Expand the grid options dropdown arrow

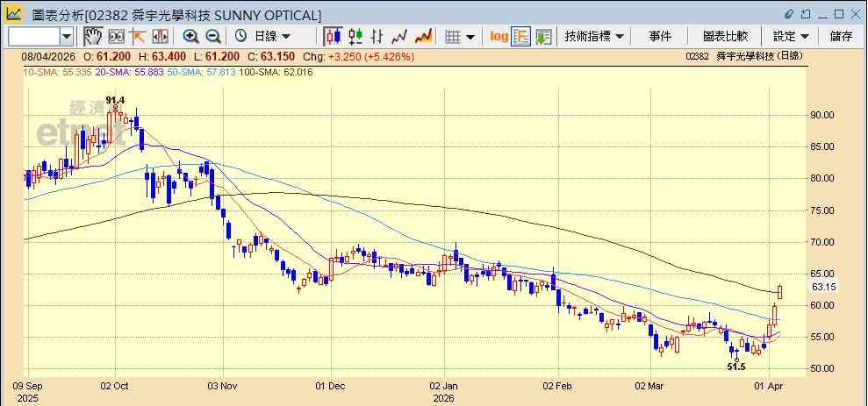470,37
